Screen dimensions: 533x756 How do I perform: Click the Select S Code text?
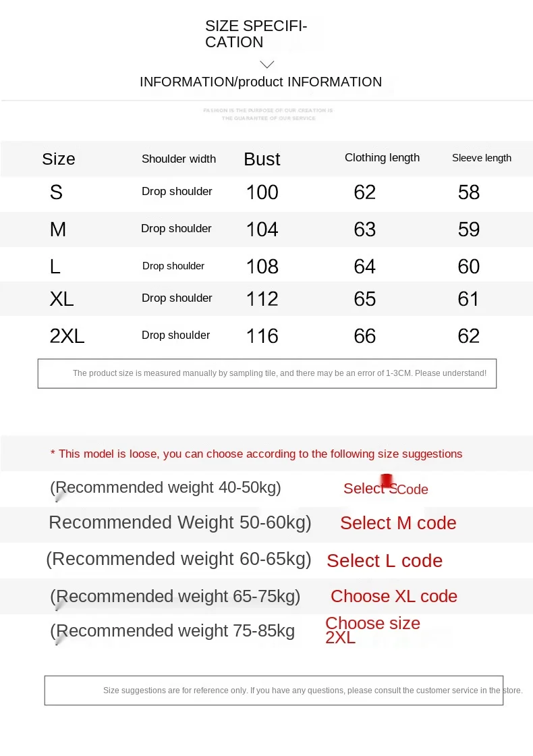coord(385,489)
